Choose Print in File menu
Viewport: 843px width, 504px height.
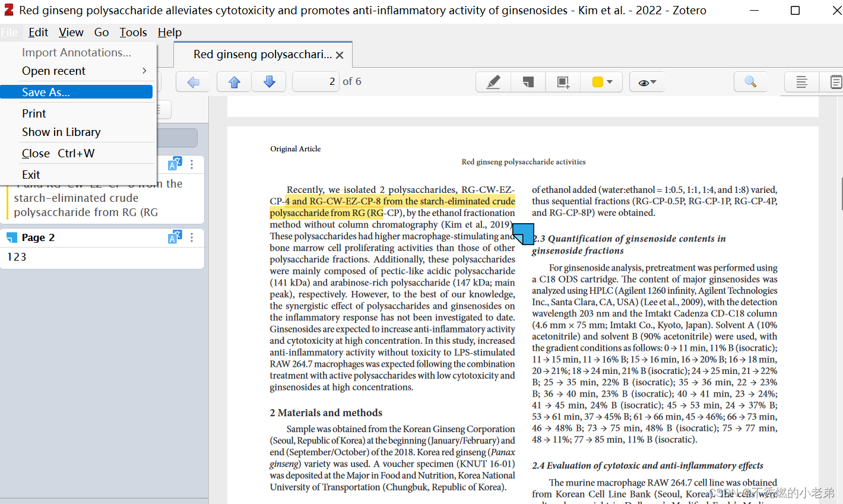coord(77,113)
